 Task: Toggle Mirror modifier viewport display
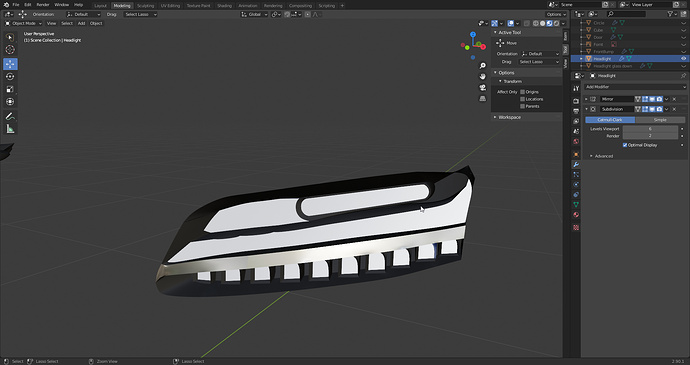tap(652, 99)
